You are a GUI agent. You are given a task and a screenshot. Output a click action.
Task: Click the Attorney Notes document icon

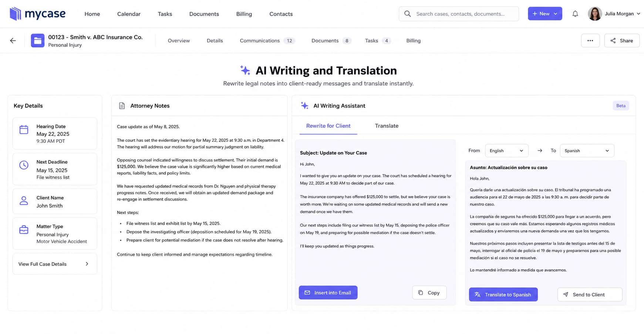tap(122, 106)
